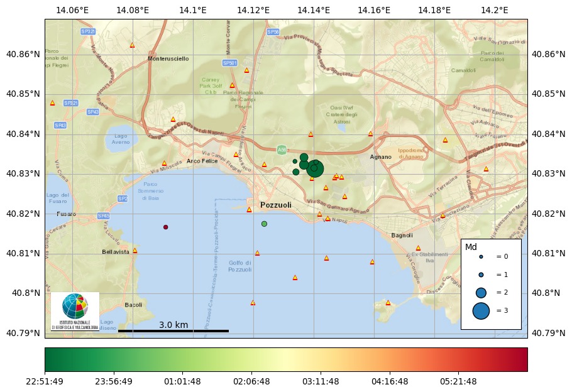Click the SP43 road marker
Screen dimensions: 572x392
(92, 112)
